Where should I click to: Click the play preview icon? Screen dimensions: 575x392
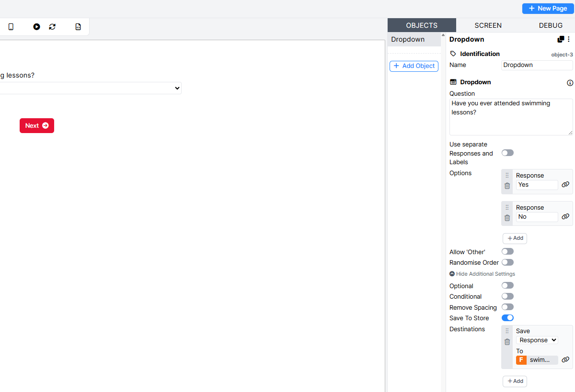click(36, 27)
